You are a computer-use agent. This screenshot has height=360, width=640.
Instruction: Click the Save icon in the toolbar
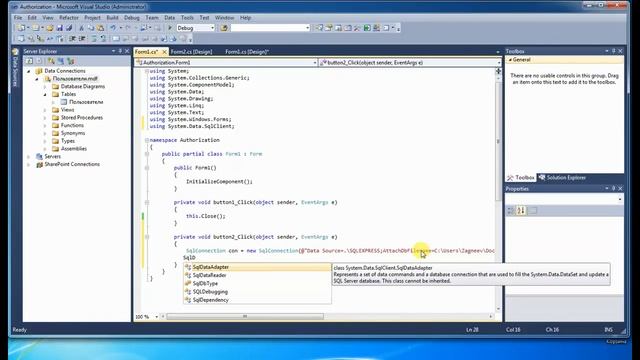pyautogui.click(x=60, y=28)
